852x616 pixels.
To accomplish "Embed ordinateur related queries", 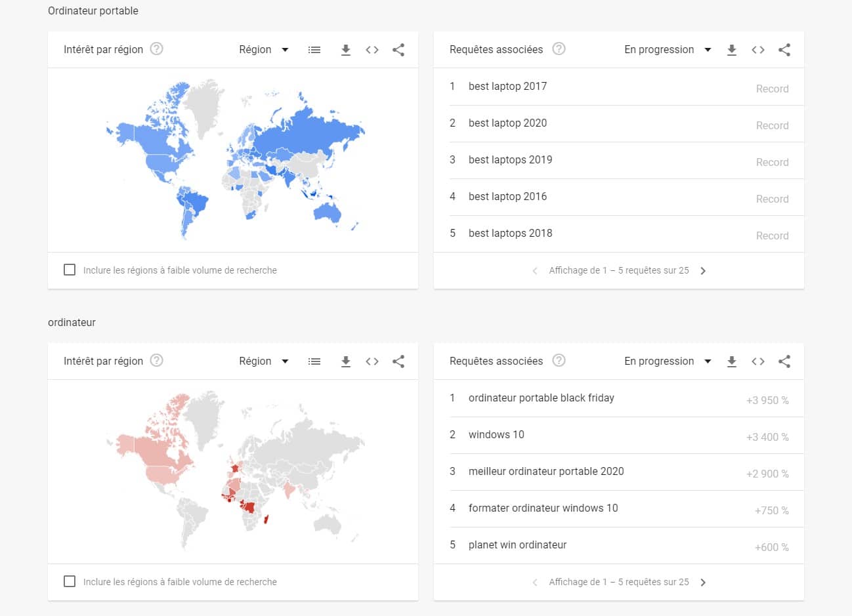I will 758,361.
